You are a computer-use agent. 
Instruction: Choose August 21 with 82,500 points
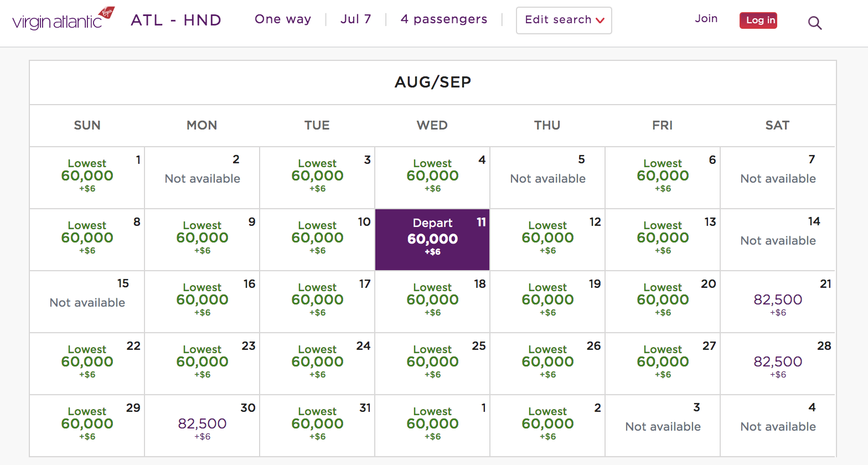click(777, 302)
